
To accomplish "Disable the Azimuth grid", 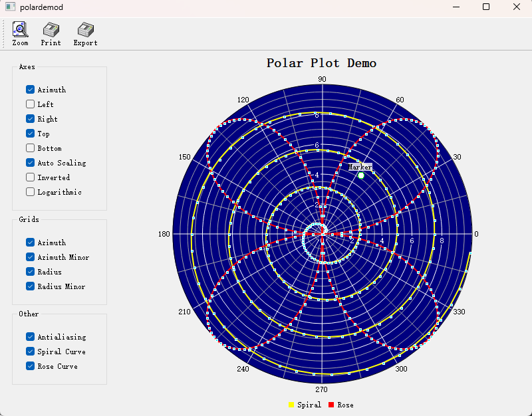I will pyautogui.click(x=30, y=242).
